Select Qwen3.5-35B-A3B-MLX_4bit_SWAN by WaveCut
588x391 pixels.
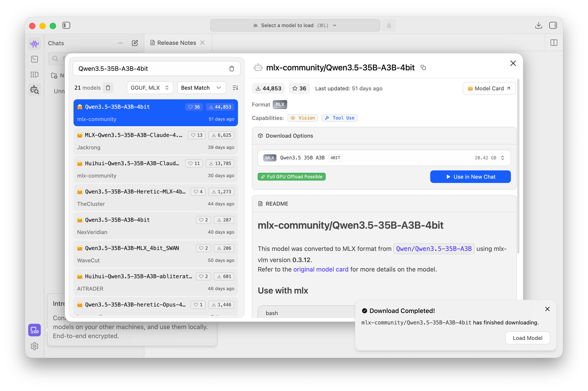click(156, 254)
